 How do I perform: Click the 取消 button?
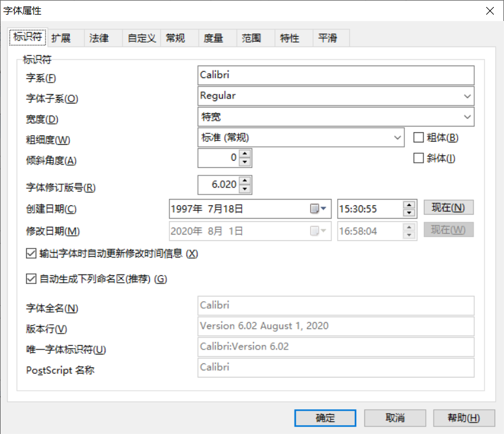point(395,418)
